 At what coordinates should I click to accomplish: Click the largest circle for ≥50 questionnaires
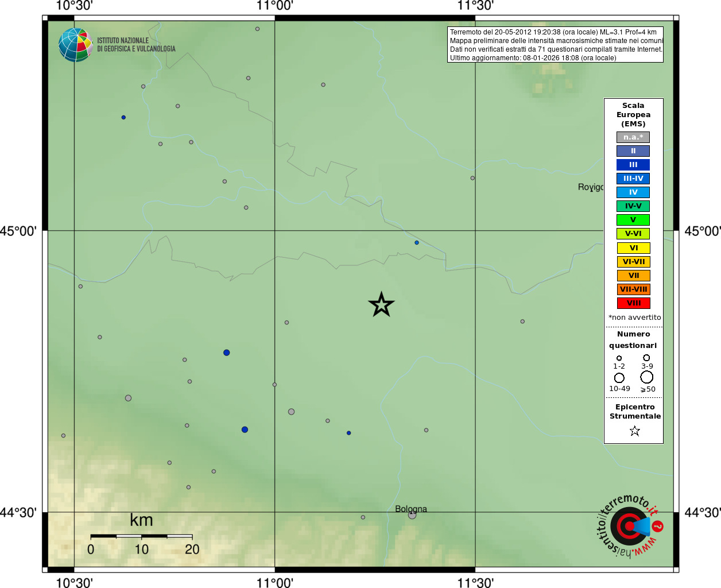click(x=647, y=377)
